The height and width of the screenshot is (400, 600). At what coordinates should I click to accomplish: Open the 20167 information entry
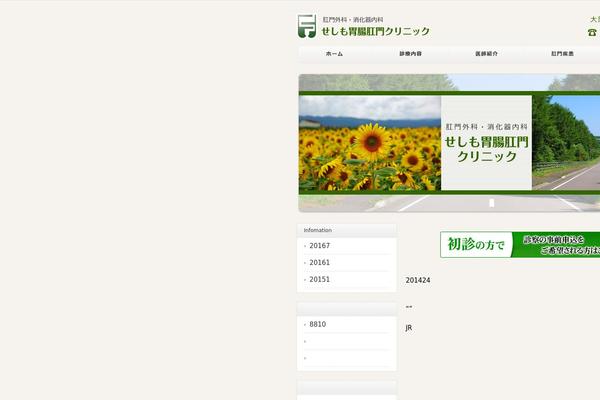(x=320, y=246)
